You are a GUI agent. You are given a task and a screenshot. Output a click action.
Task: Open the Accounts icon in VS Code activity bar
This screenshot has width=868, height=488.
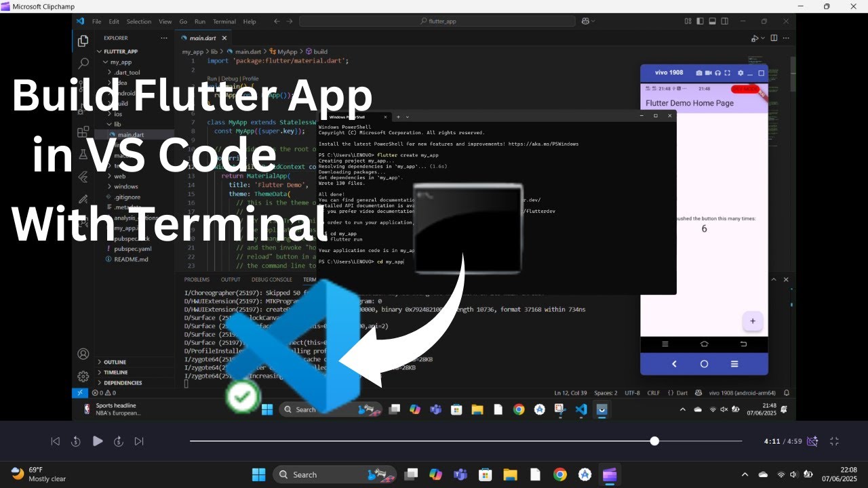(x=83, y=354)
